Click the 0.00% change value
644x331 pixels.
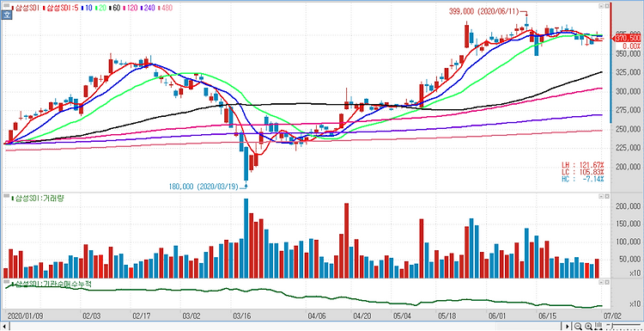632,46
